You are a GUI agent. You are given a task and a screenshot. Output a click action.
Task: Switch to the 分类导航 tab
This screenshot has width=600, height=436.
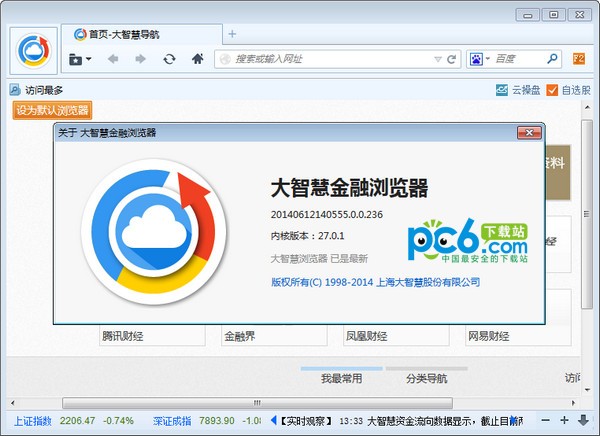pyautogui.click(x=426, y=379)
